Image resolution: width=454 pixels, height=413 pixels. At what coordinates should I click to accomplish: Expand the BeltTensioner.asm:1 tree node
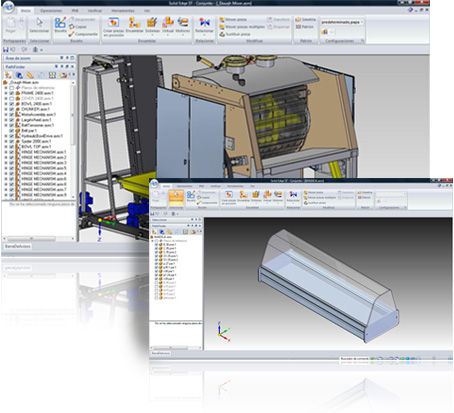pyautogui.click(x=6, y=125)
